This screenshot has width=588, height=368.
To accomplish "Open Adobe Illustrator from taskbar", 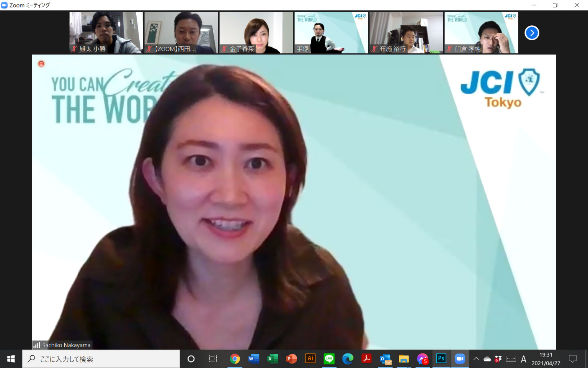I will point(310,359).
